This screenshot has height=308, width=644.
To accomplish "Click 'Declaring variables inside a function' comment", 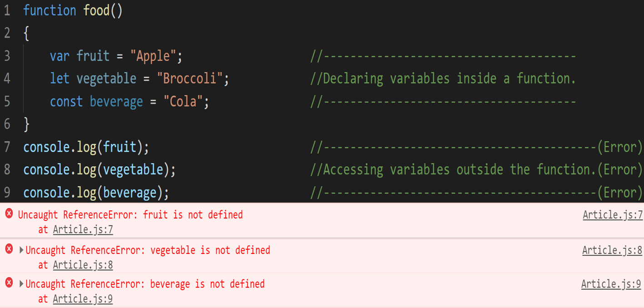I will (x=443, y=79).
